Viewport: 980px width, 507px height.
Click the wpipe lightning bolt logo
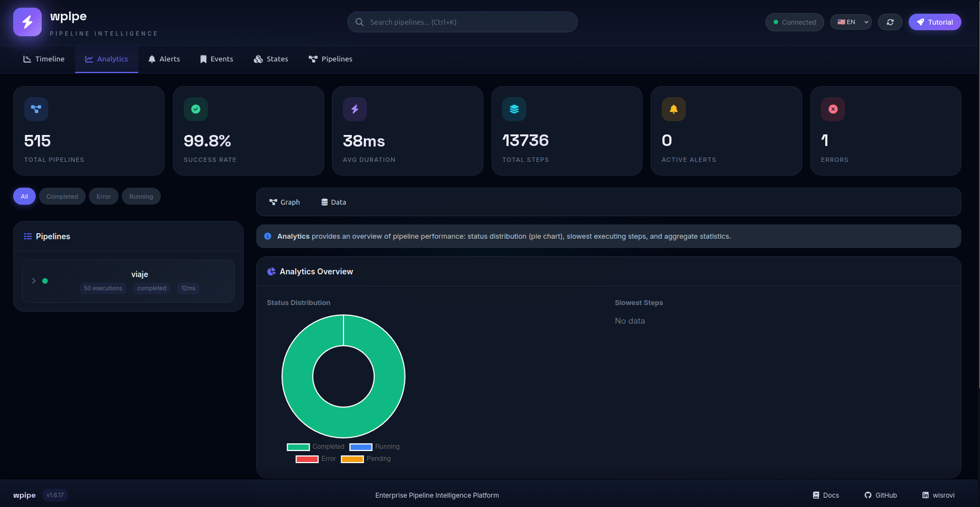27,22
